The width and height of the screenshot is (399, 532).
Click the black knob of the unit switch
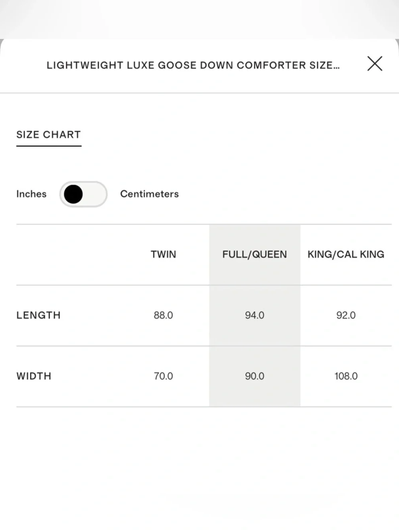pyautogui.click(x=73, y=194)
